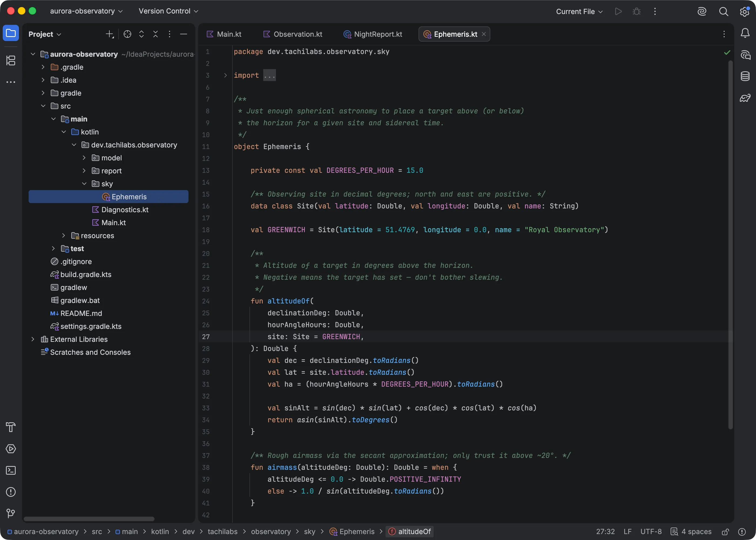The image size is (756, 540).
Task: Open AI Chat tool window
Action: coord(745,55)
